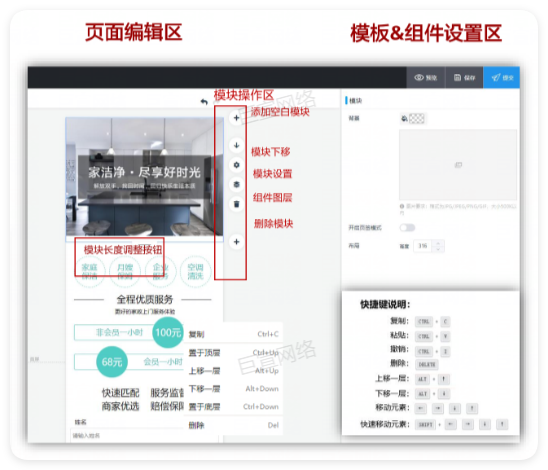Select 复制 in the context menu
This screenshot has width=548, height=470.
click(233, 334)
